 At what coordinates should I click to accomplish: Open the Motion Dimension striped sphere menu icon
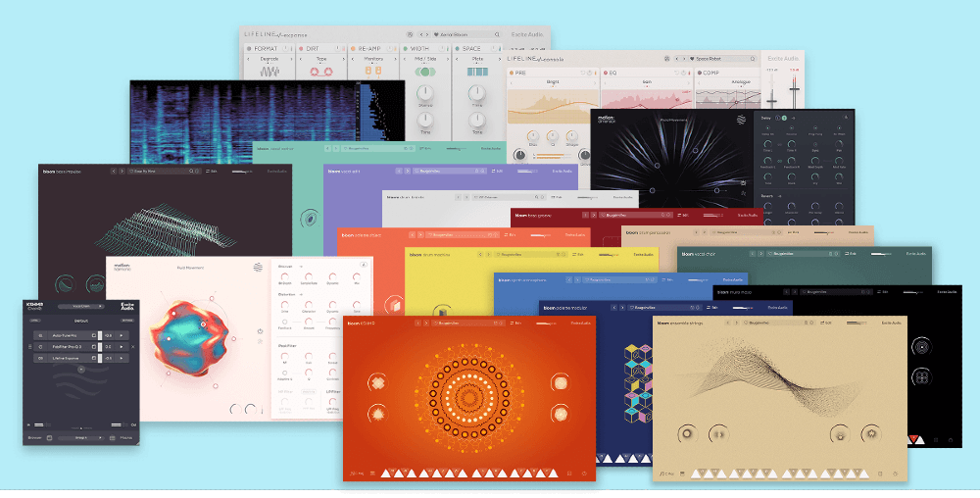(x=741, y=120)
